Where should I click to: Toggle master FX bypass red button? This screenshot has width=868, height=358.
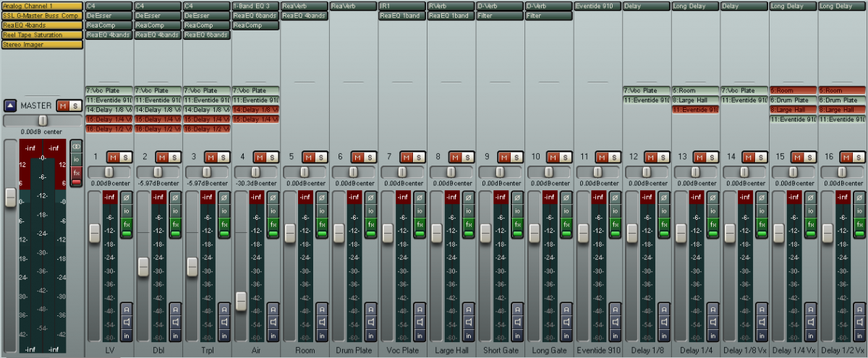76,182
